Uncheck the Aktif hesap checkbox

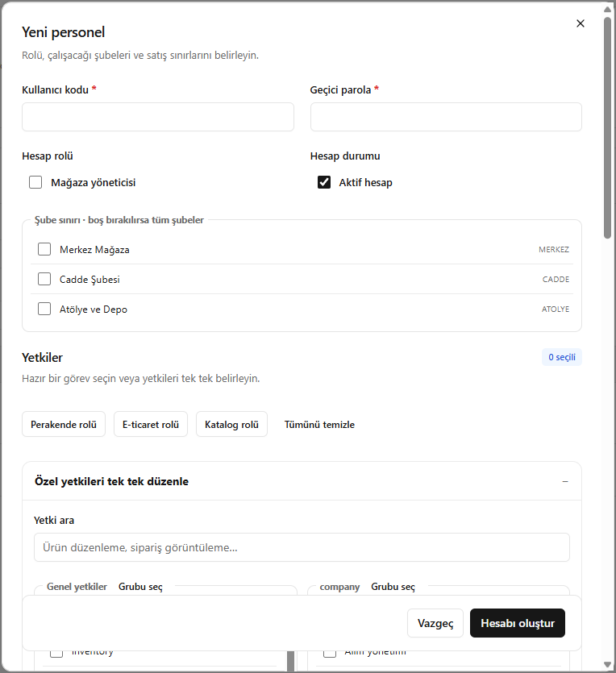tap(324, 182)
